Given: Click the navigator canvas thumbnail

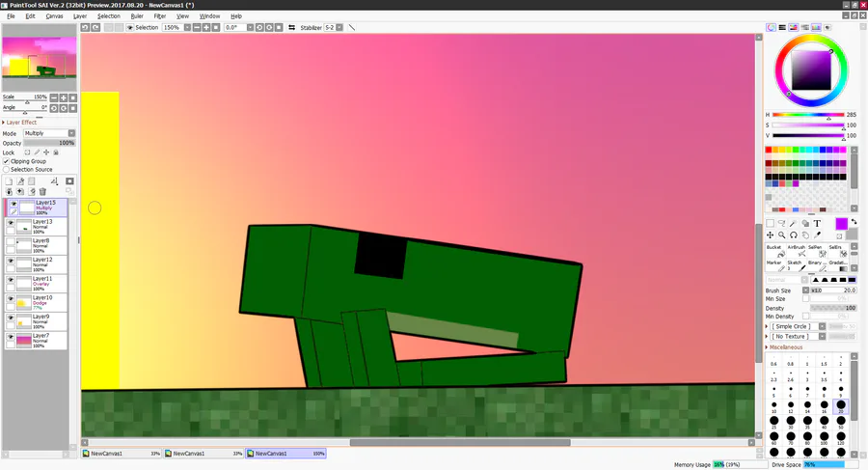Looking at the screenshot, I should point(40,57).
